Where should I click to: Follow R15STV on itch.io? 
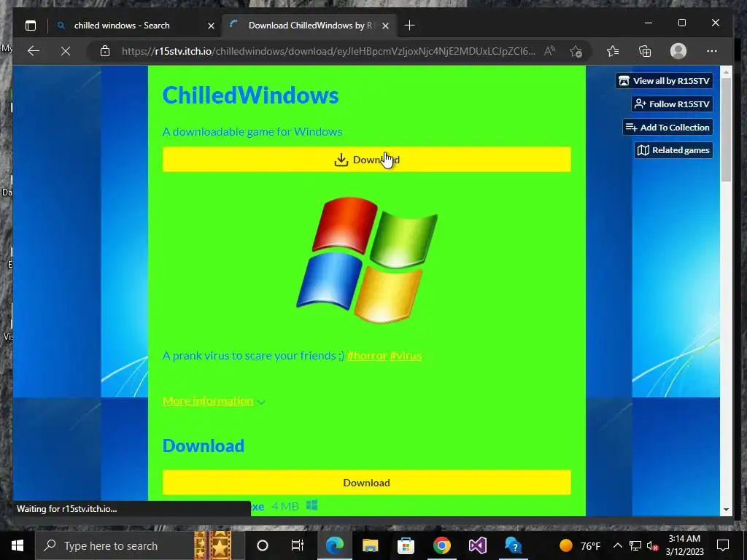click(x=672, y=104)
